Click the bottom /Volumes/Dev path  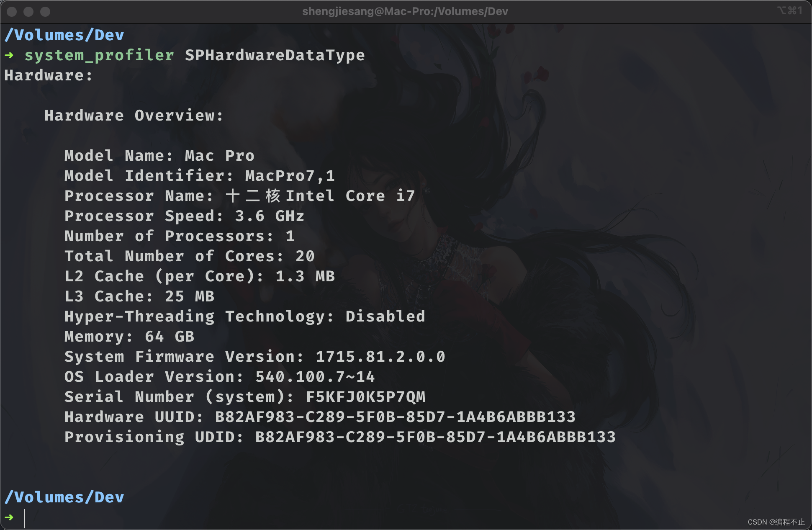64,497
